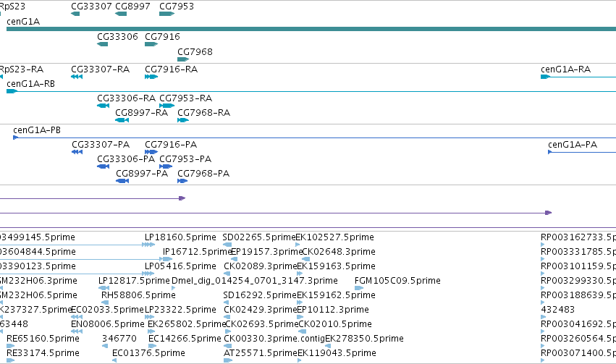The image size is (616, 364).
Task: Click the cenG1A gene label
Action: (23, 22)
